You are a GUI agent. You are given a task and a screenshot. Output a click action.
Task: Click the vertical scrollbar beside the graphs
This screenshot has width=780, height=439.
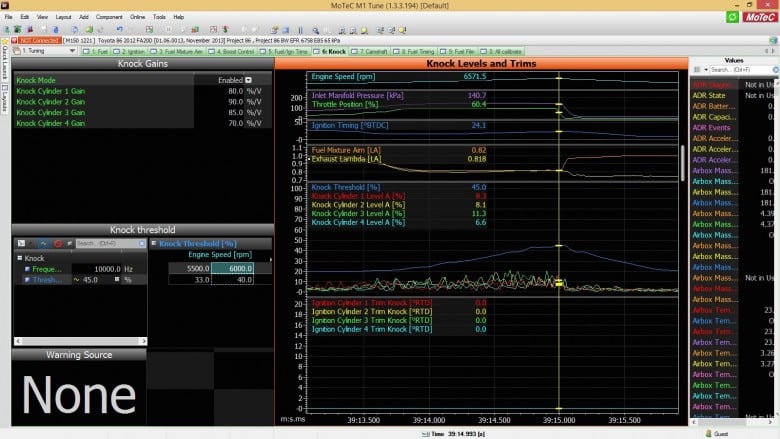[x=683, y=164]
